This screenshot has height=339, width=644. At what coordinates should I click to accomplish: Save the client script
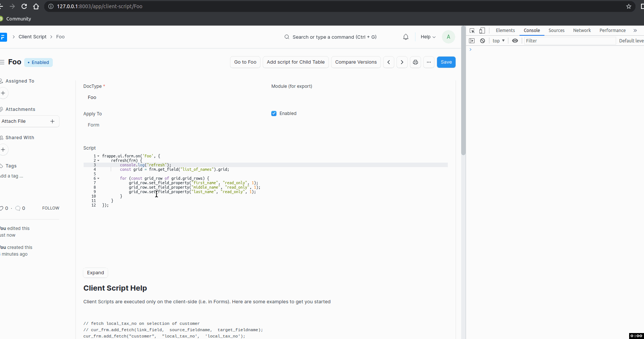pyautogui.click(x=446, y=62)
